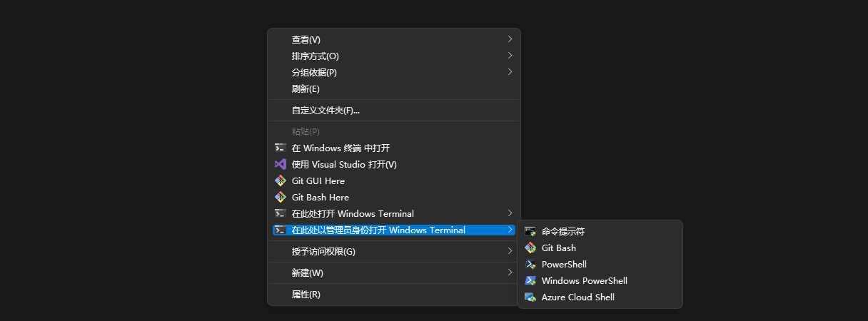Screen dimensions: 868x321
Task: Expand the 分组依据(P) submenu arrow
Action: point(510,72)
